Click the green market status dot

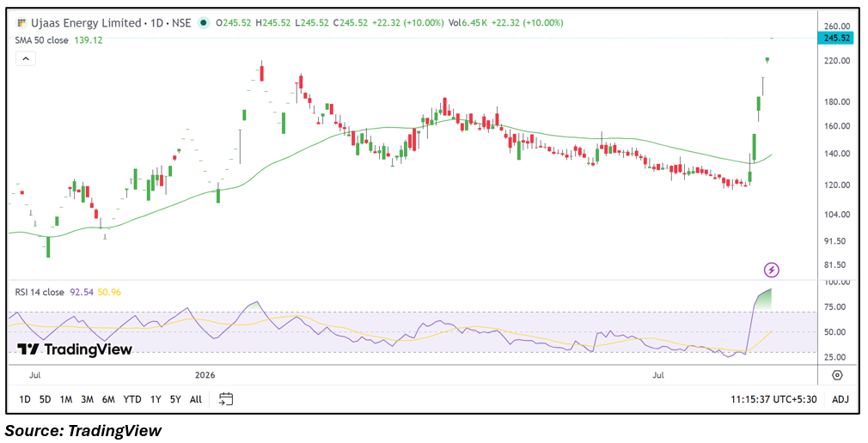coord(204,23)
